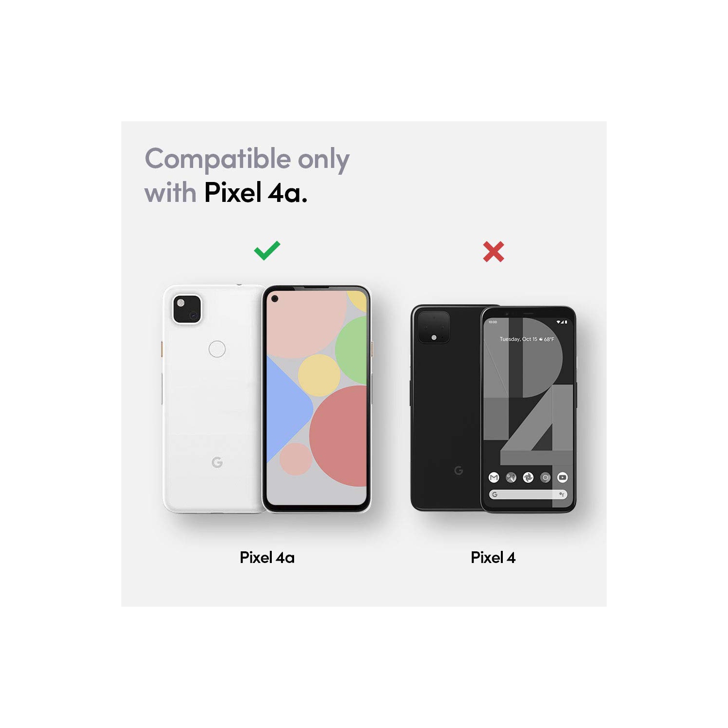
Task: Click the Google G logo on black phone
Action: point(458,470)
